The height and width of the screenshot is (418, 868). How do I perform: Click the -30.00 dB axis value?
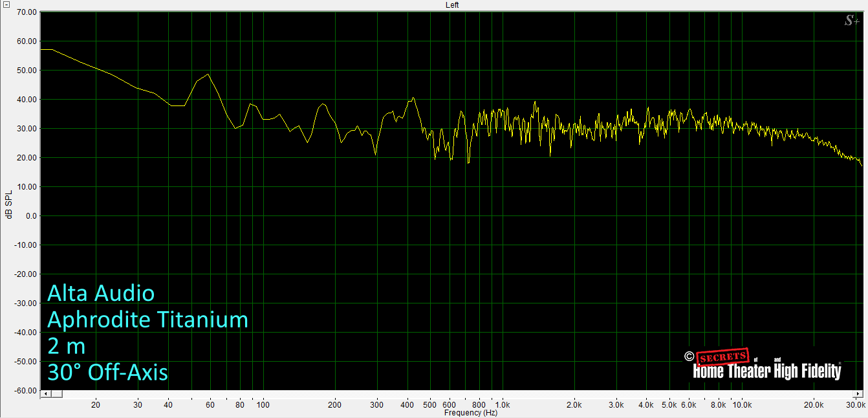[25, 303]
